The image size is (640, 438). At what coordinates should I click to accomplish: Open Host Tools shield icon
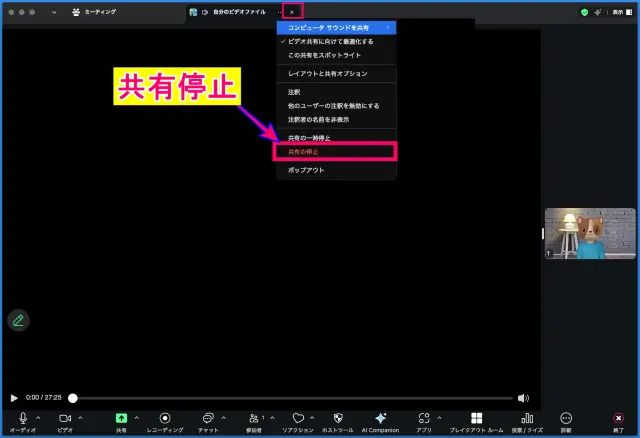337,417
